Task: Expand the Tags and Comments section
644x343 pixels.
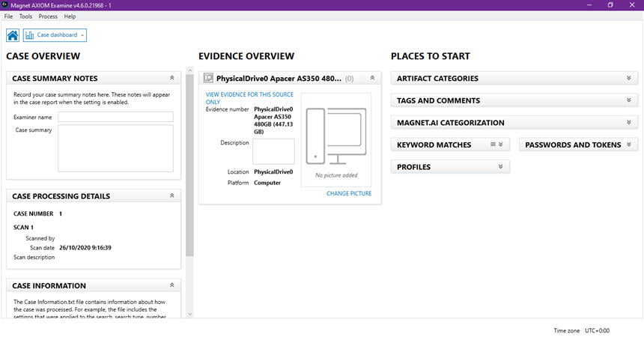Action: pos(629,100)
